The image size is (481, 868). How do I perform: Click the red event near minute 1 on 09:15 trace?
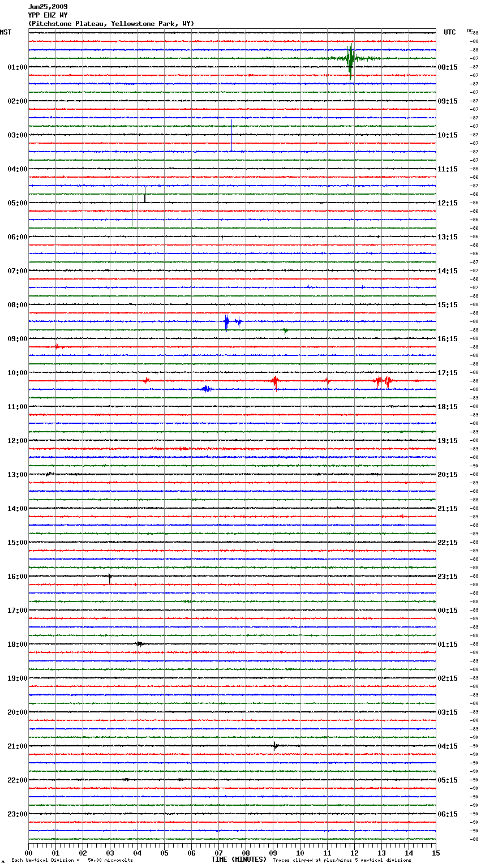(x=58, y=346)
